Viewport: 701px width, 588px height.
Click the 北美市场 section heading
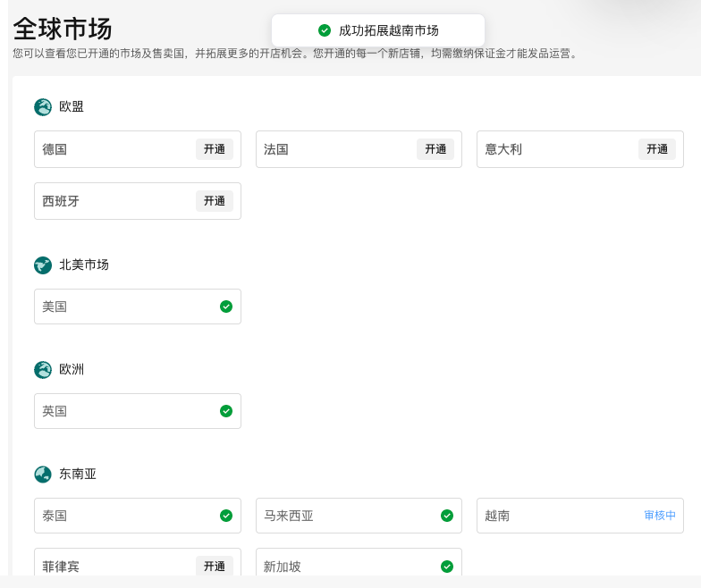(x=84, y=265)
